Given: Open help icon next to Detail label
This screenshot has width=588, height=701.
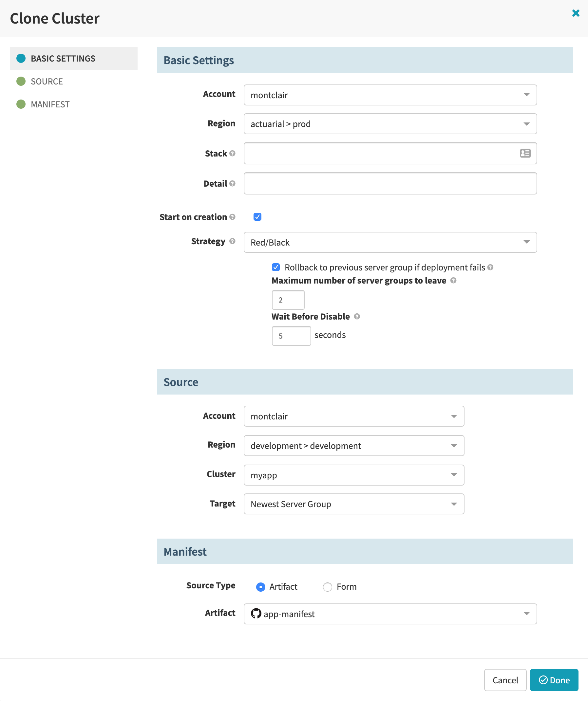Looking at the screenshot, I should tap(232, 183).
